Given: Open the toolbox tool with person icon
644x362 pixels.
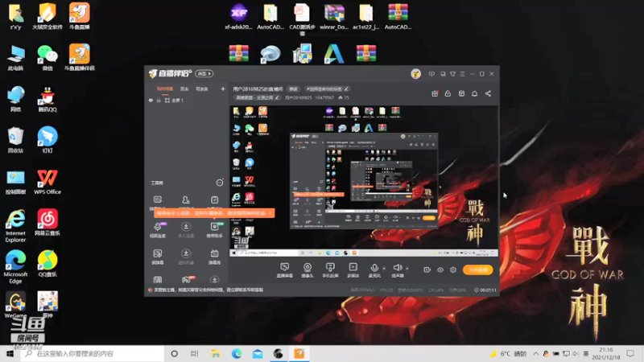Looking at the screenshot, I should point(186,200).
